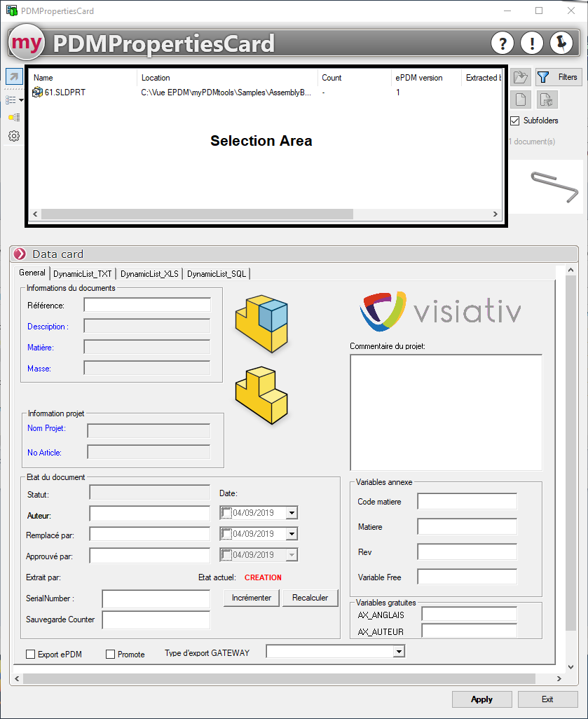The width and height of the screenshot is (588, 719).
Task: Click the Incrémenter button
Action: point(252,598)
